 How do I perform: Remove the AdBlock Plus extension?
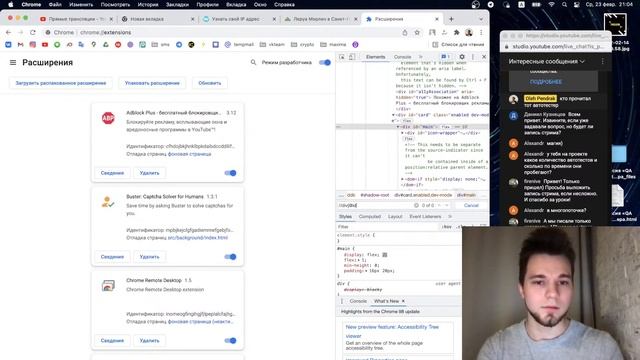click(149, 173)
